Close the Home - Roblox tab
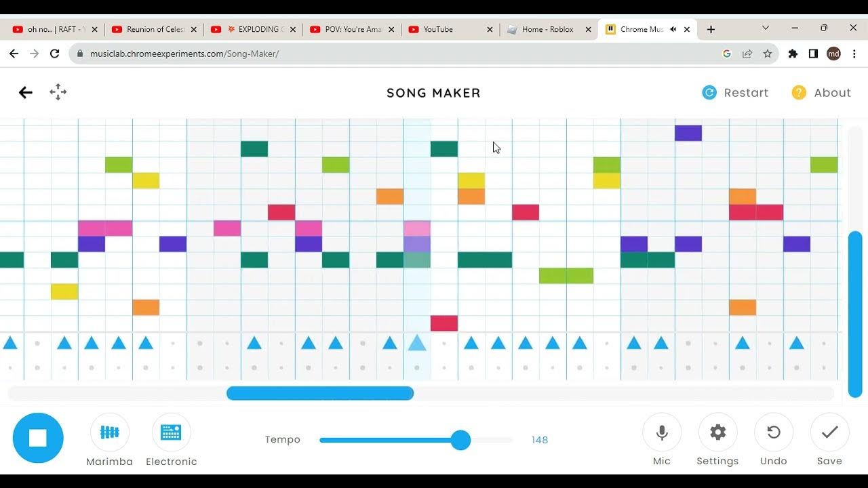868x488 pixels. tap(588, 29)
